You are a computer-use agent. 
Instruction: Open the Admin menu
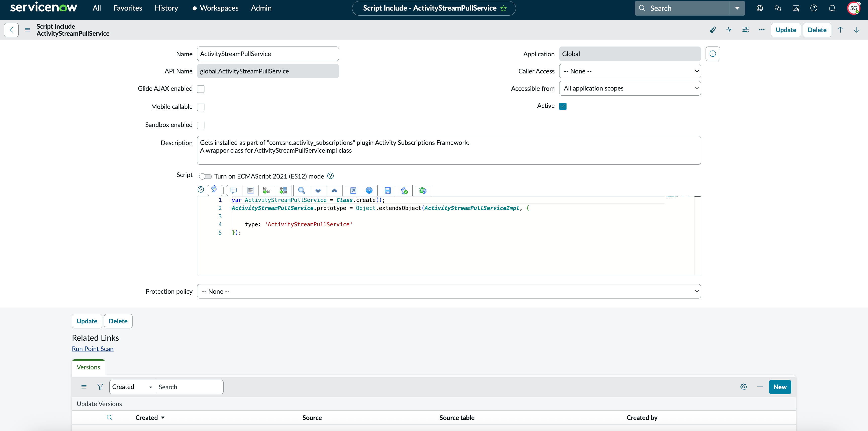(261, 8)
